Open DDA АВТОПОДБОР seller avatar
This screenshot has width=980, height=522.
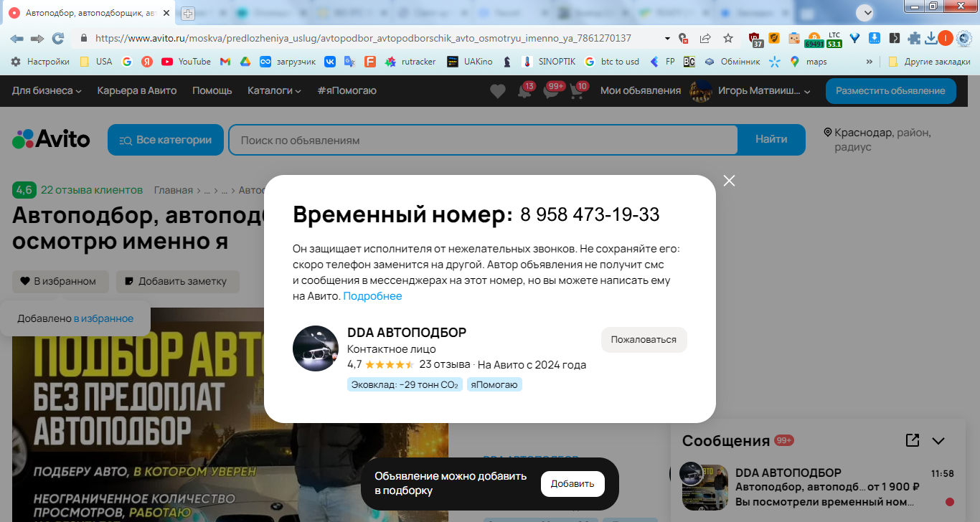(x=316, y=348)
